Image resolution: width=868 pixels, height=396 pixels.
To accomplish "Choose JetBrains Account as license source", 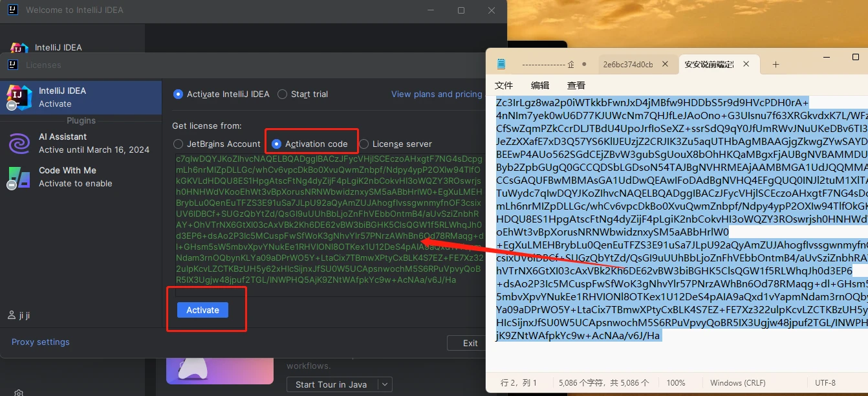I will point(178,144).
